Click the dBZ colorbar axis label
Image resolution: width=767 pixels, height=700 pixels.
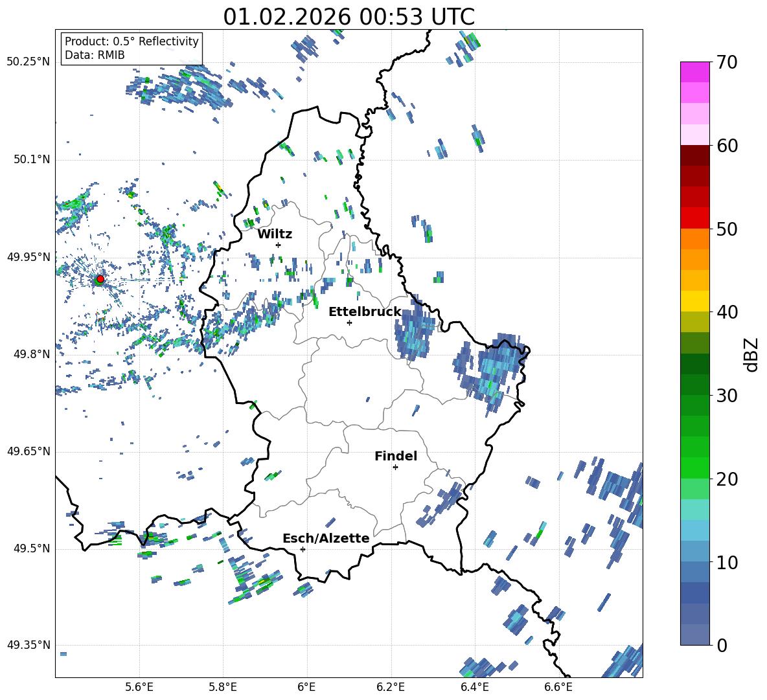751,354
